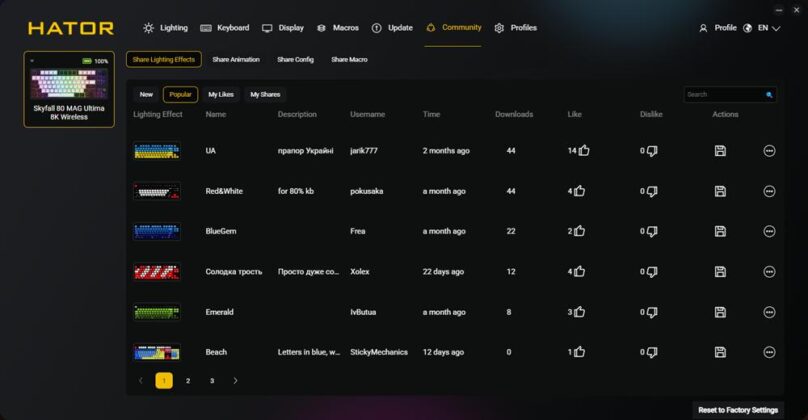Open the user Profile
The height and width of the screenshot is (420, 808).
coord(718,28)
